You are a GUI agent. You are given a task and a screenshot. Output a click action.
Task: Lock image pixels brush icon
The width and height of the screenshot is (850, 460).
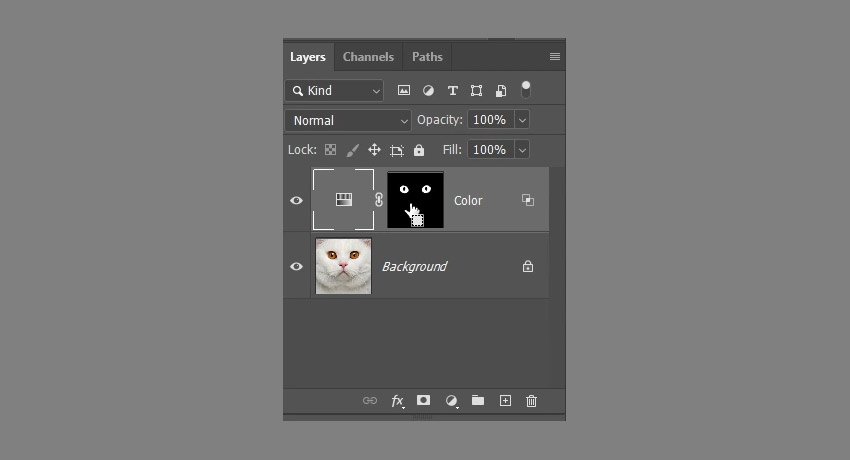(352, 150)
